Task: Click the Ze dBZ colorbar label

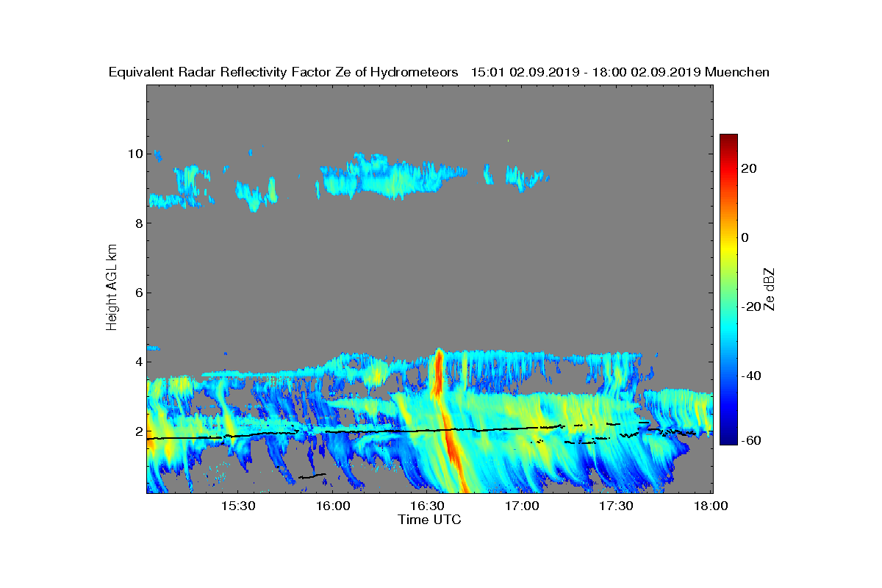Action: (770, 289)
